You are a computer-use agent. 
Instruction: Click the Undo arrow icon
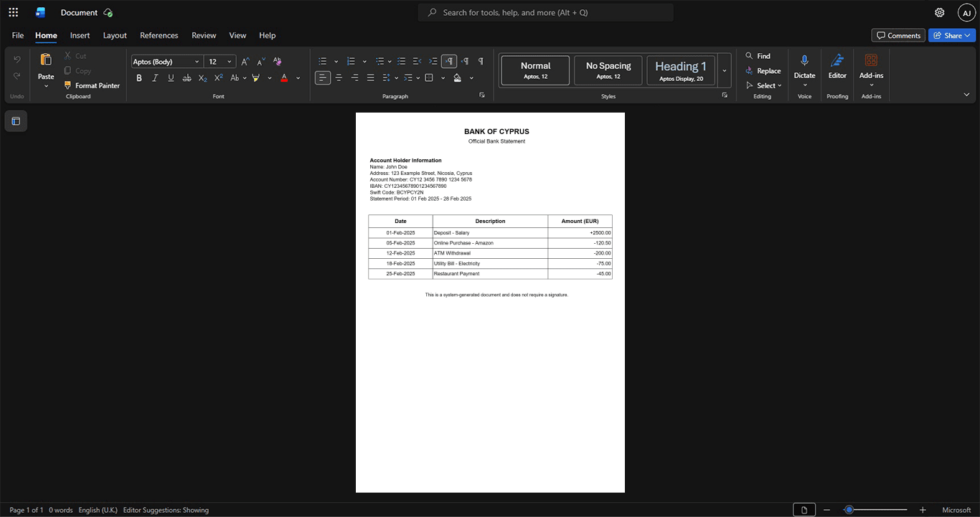(17, 60)
